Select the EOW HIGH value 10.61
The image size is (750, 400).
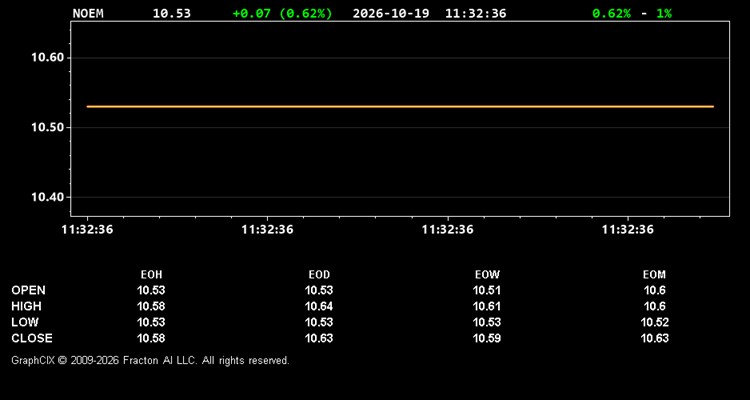click(x=487, y=306)
